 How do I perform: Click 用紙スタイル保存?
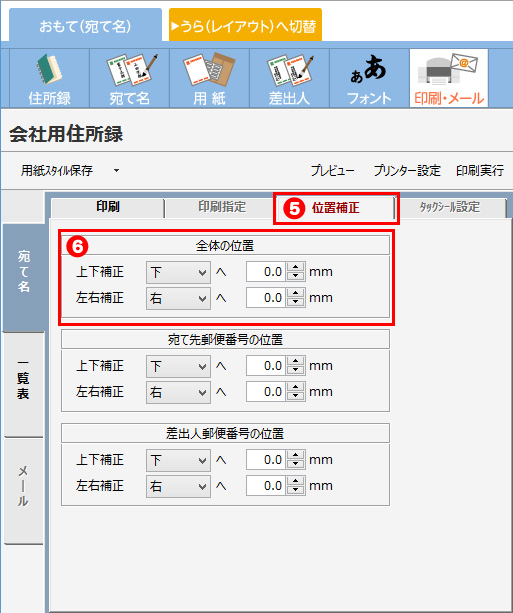[57, 170]
